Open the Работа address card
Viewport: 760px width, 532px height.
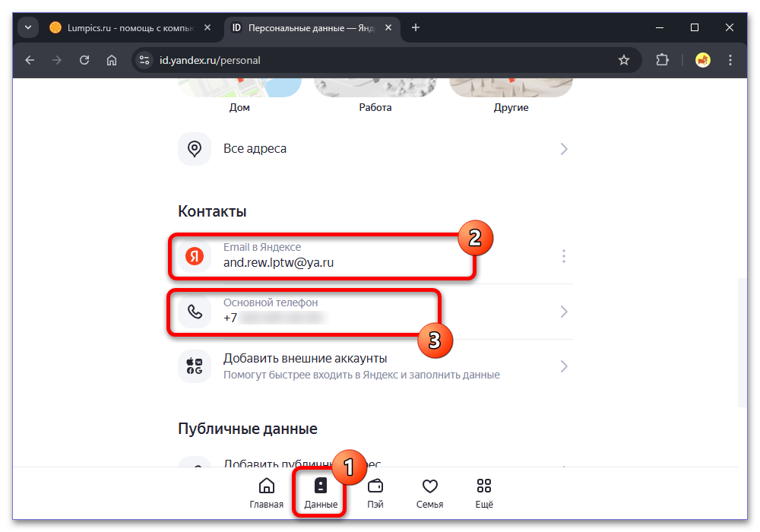[x=375, y=96]
